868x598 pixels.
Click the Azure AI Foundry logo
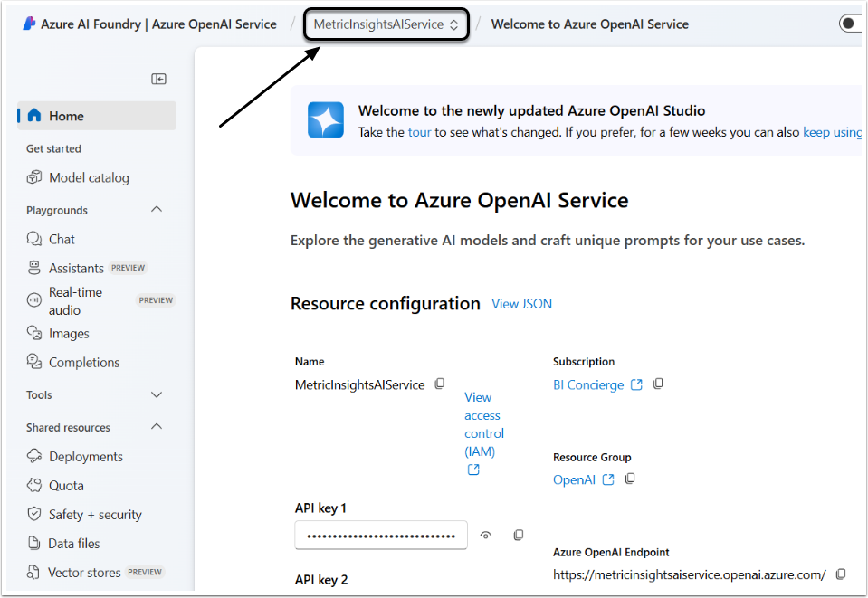pyautogui.click(x=29, y=24)
